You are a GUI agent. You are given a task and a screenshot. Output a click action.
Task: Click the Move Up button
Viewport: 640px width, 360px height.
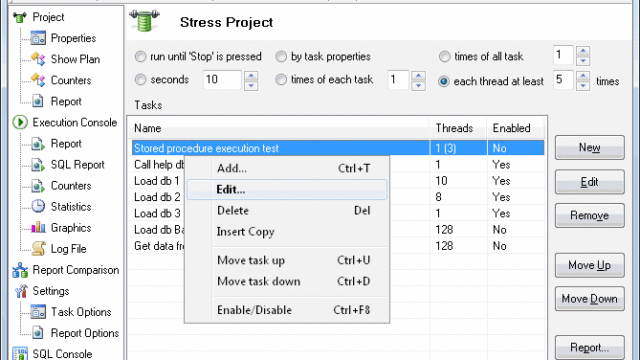click(x=589, y=265)
